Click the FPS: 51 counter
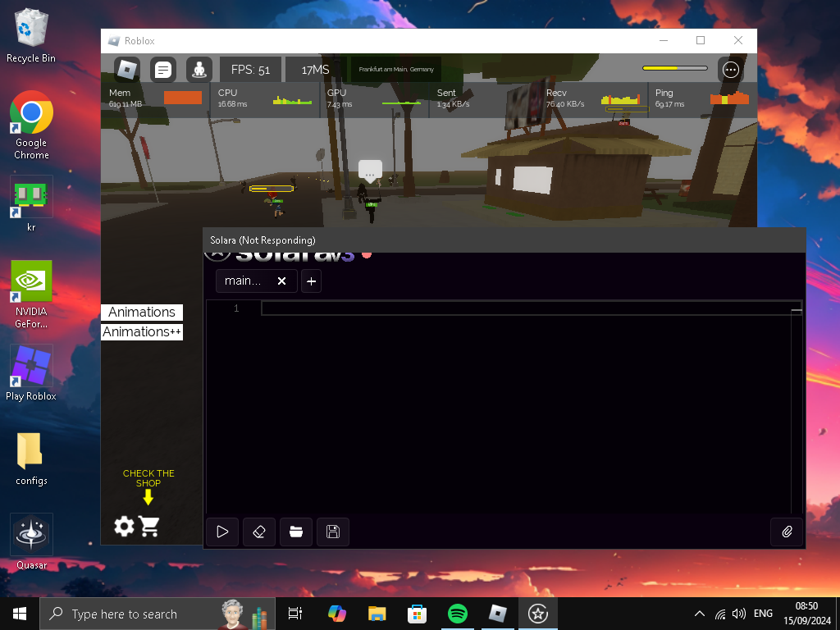 coord(251,70)
